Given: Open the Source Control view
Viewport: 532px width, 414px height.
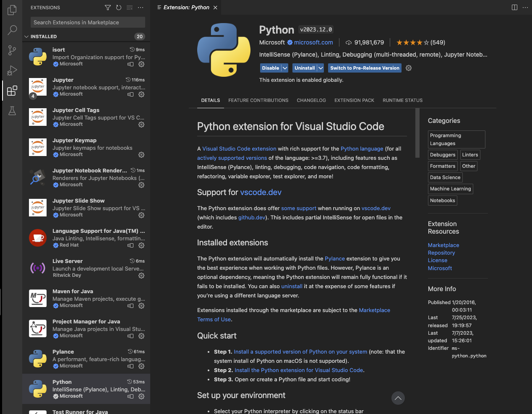Looking at the screenshot, I should [12, 50].
